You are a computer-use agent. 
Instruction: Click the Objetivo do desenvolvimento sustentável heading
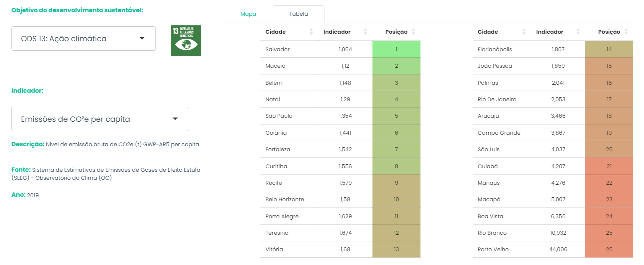coord(77,10)
